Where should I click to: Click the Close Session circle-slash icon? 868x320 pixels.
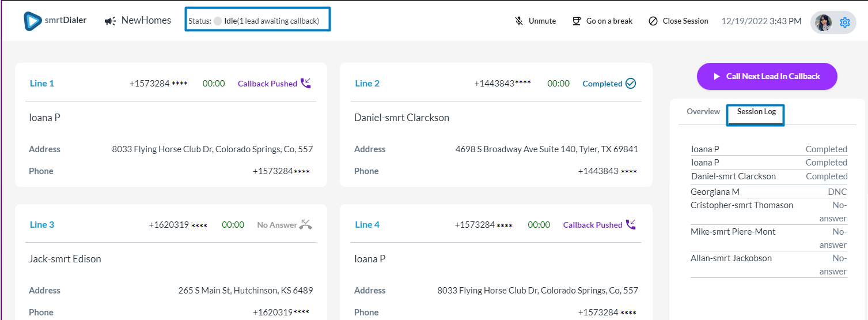tap(653, 21)
